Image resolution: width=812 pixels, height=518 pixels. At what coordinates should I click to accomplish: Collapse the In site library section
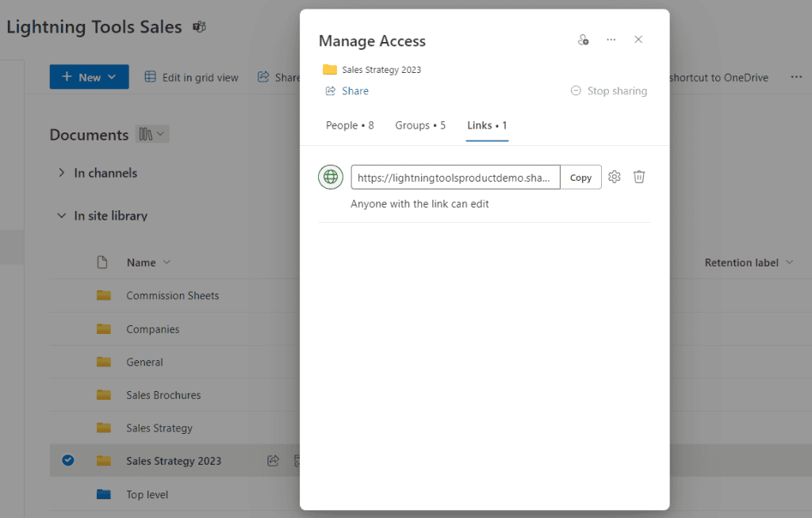tap(62, 215)
